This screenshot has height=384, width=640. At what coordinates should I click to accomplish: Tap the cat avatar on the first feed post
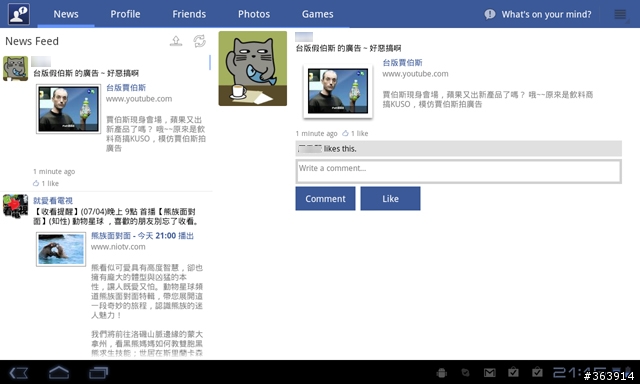click(16, 69)
